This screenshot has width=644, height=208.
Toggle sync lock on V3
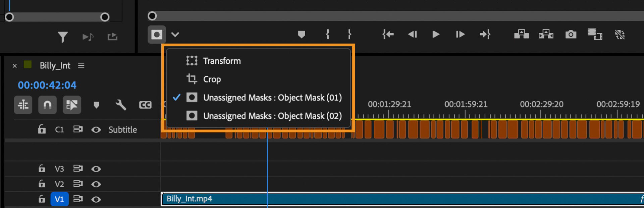pos(78,168)
